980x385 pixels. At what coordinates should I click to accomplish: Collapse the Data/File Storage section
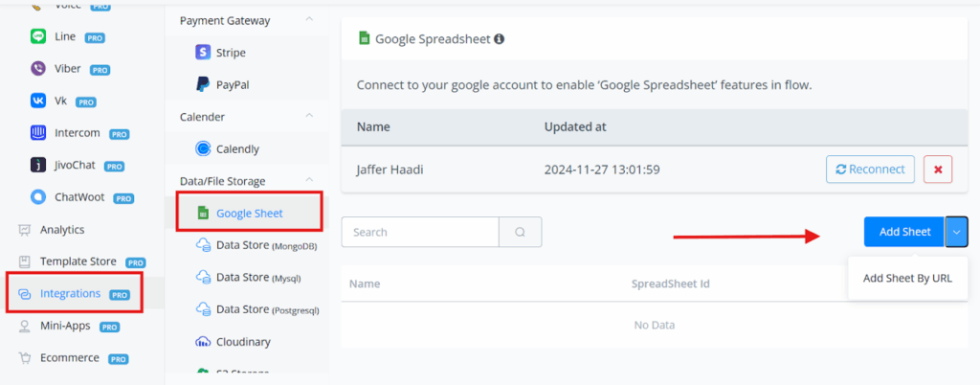pyautogui.click(x=309, y=181)
